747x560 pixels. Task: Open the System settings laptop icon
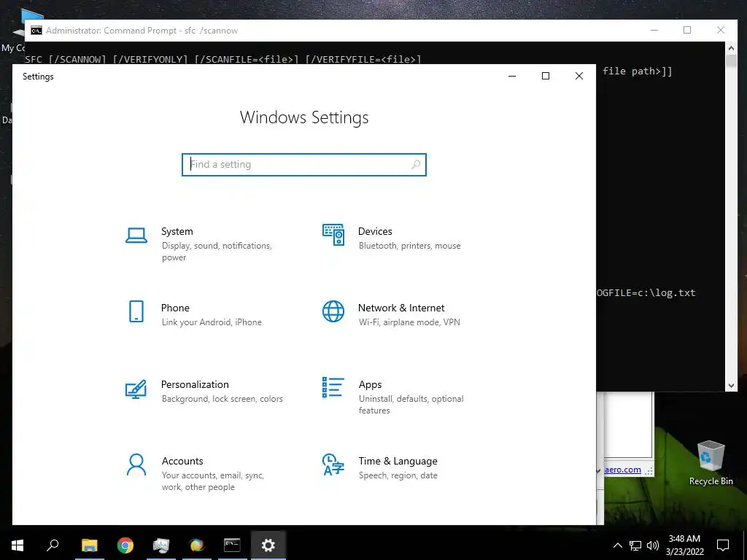click(136, 236)
